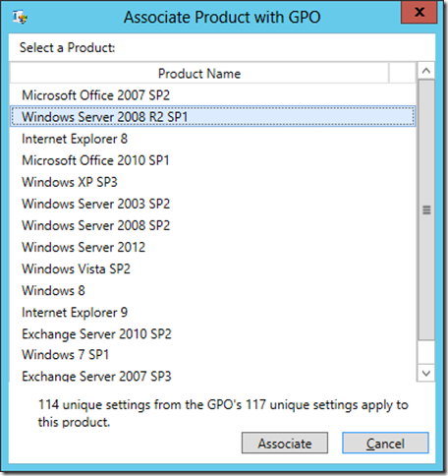Click the Cancel button
The width and height of the screenshot is (448, 476).
pyautogui.click(x=385, y=444)
